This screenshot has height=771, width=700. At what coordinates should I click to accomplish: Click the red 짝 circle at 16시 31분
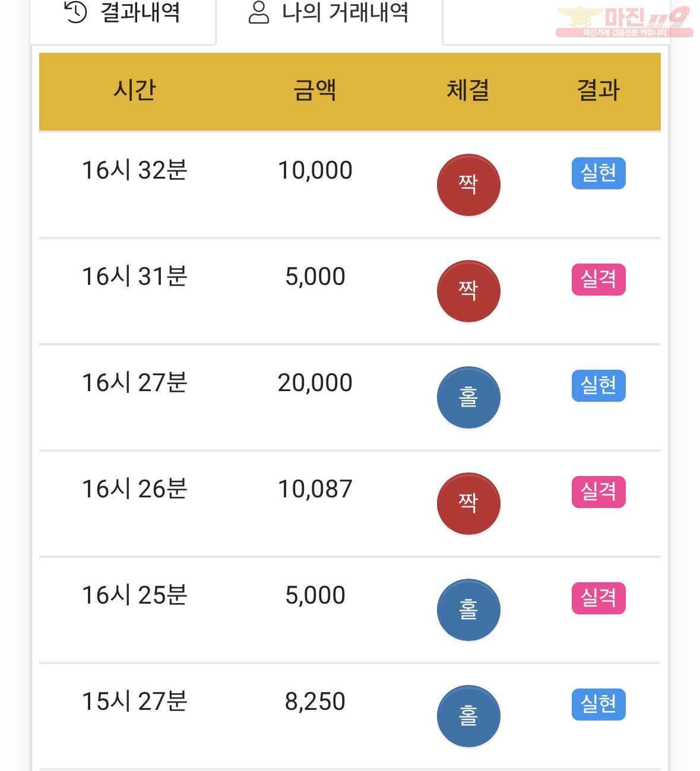click(468, 291)
